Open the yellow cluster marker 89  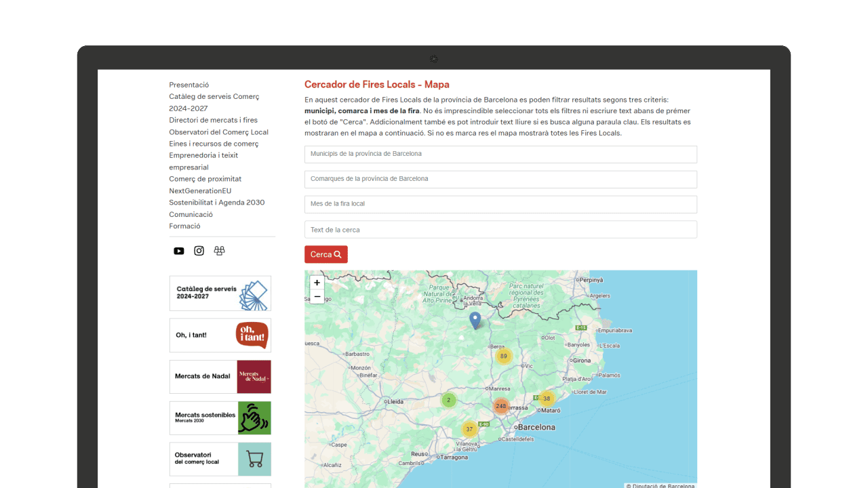click(503, 356)
